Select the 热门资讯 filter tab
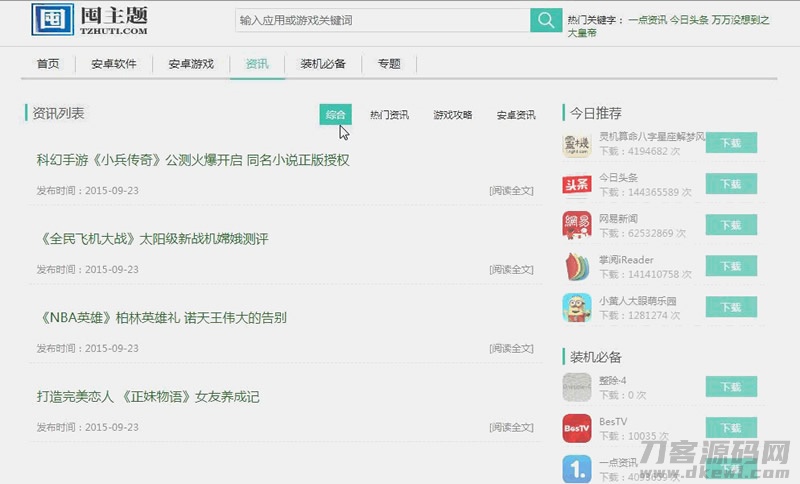 pos(389,115)
